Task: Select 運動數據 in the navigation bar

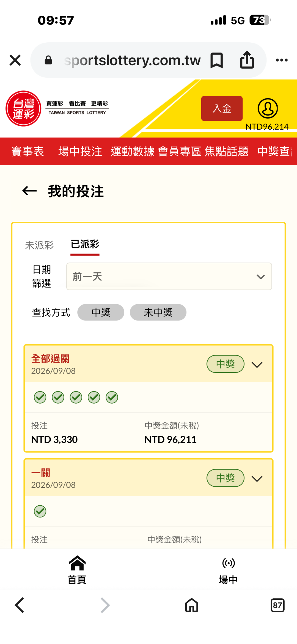Action: coord(133,152)
